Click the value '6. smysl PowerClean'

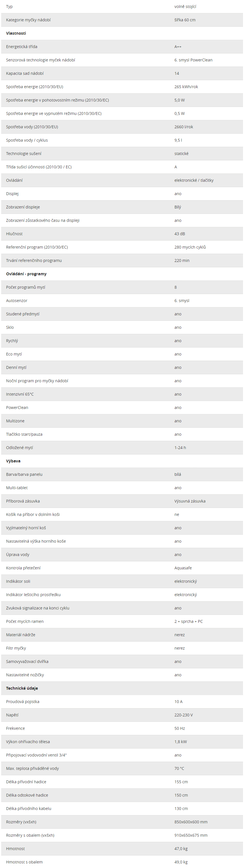pyautogui.click(x=193, y=60)
